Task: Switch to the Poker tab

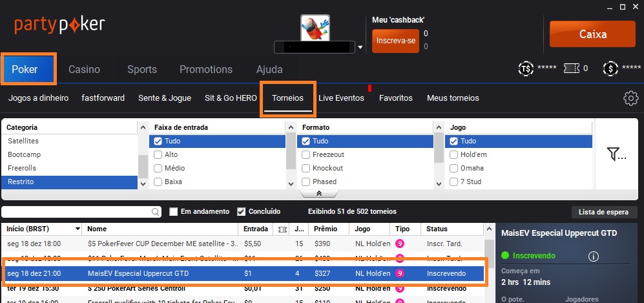Action: coord(28,69)
